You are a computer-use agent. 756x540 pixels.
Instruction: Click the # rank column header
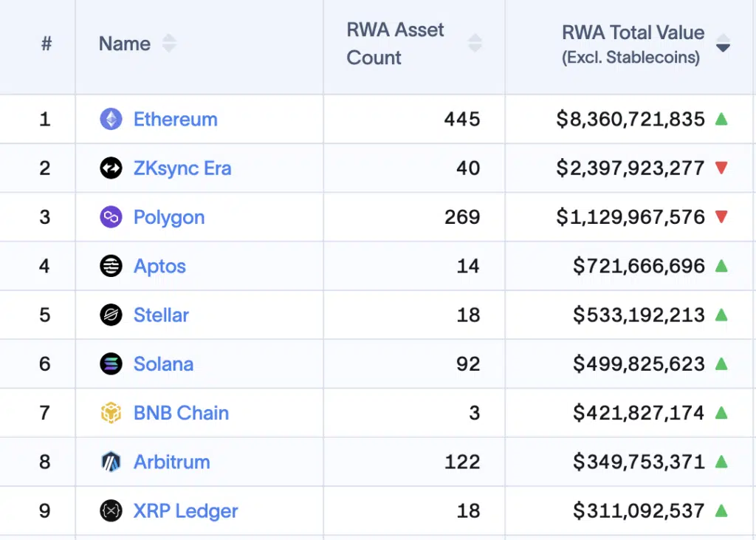pos(46,44)
